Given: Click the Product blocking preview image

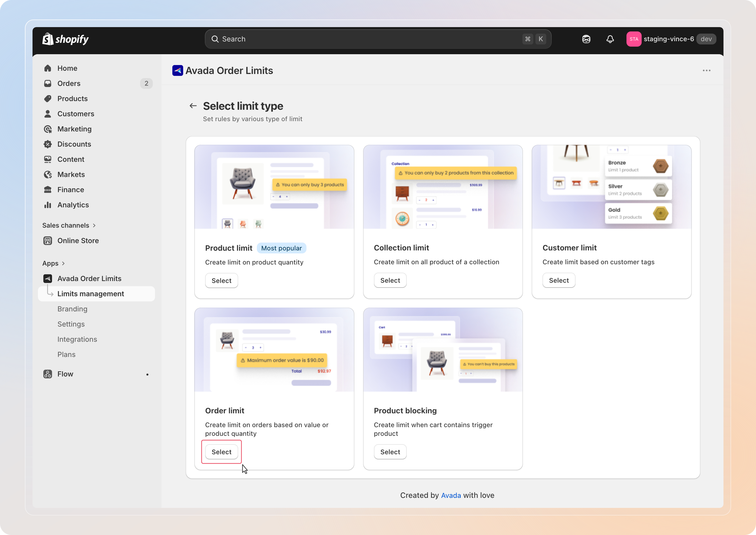Looking at the screenshot, I should point(443,350).
